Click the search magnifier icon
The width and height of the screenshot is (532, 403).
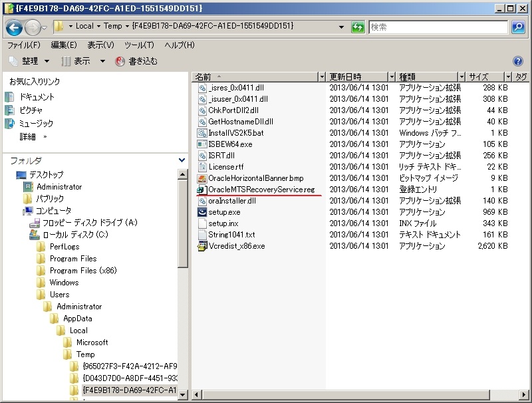[x=518, y=27]
